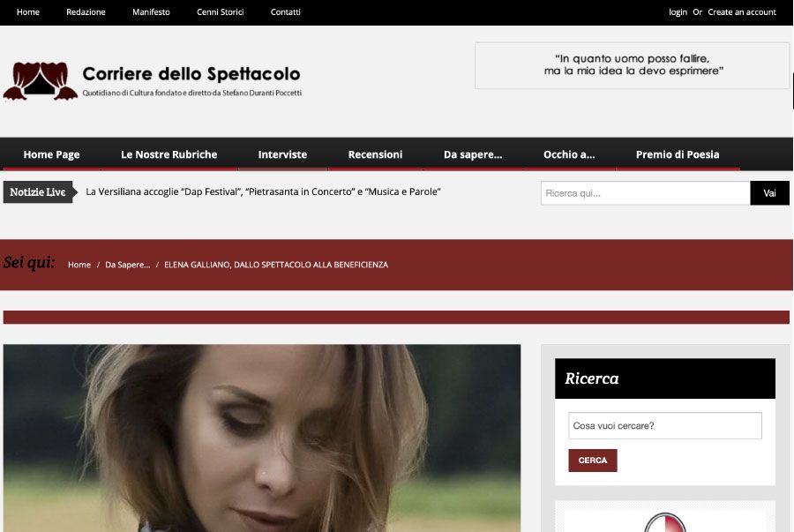Click Da Sapere... in the breadcrumb
The width and height of the screenshot is (794, 532).
(128, 265)
